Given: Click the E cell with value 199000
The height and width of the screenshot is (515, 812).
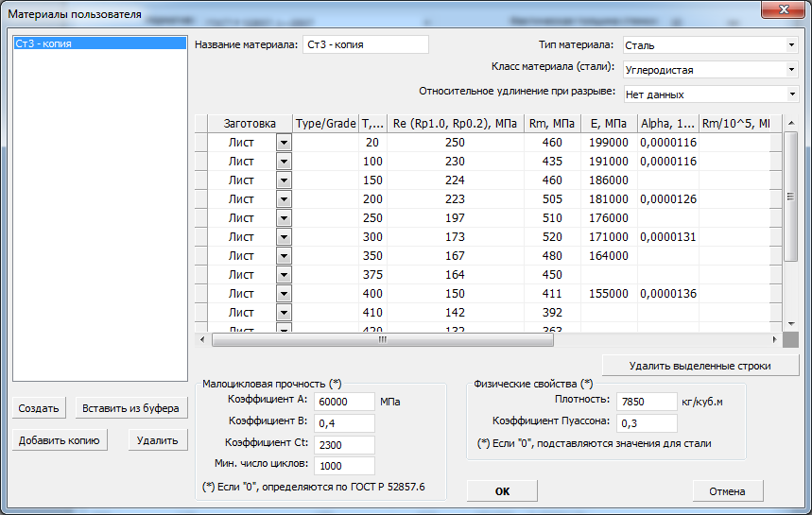Looking at the screenshot, I should coord(609,143).
